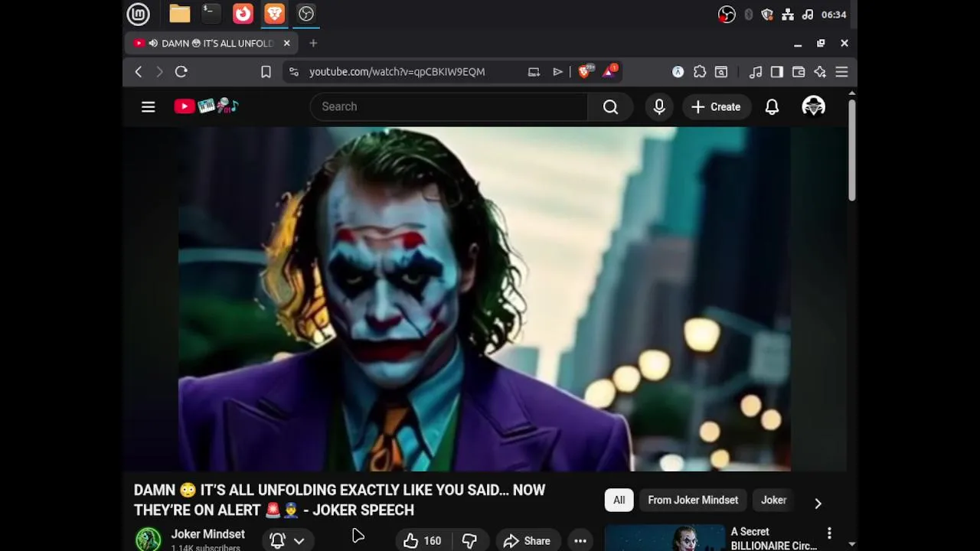The image size is (980, 551).
Task: Launch the terminal from the panel
Action: click(211, 14)
